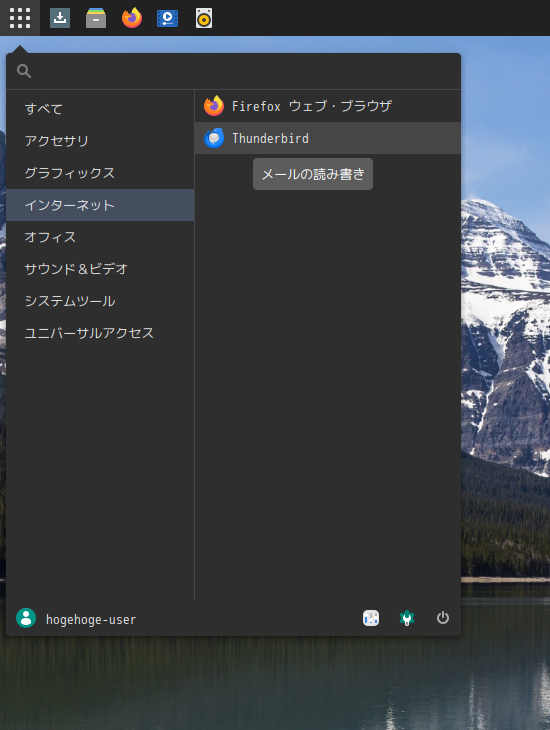This screenshot has width=550, height=730.
Task: Open the video player panel icon
Action: tap(168, 18)
